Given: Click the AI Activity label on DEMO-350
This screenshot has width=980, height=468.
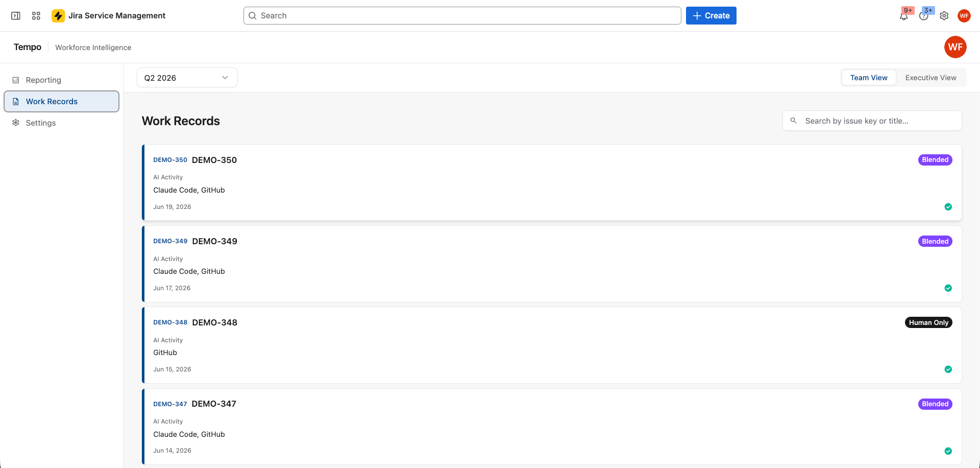Looking at the screenshot, I should coord(168,177).
